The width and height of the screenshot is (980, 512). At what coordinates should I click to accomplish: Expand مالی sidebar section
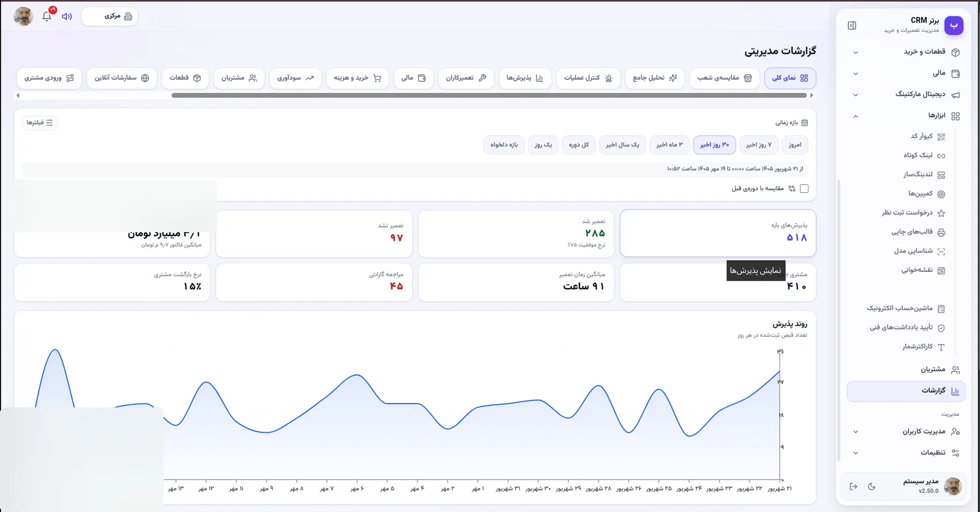(906, 73)
